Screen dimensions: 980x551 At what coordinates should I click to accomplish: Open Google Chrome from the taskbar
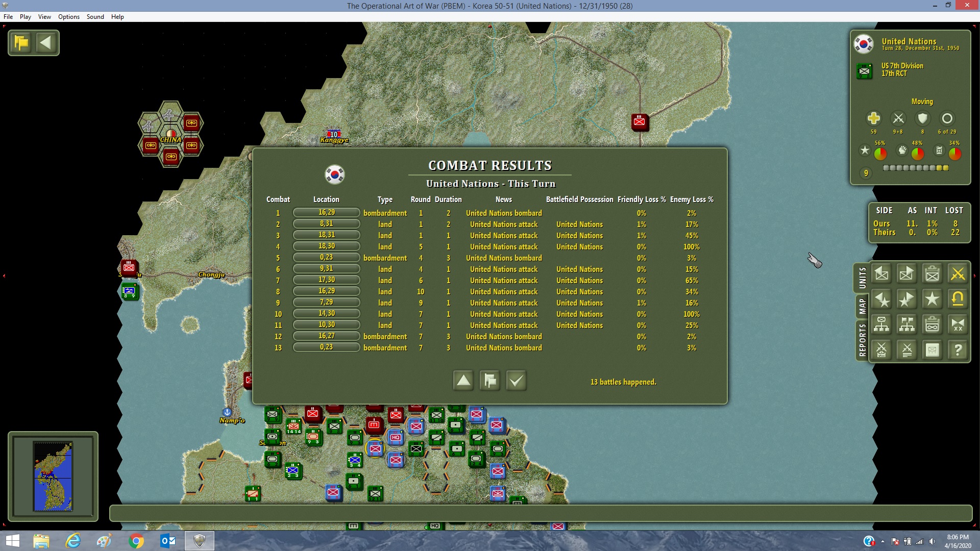point(136,541)
